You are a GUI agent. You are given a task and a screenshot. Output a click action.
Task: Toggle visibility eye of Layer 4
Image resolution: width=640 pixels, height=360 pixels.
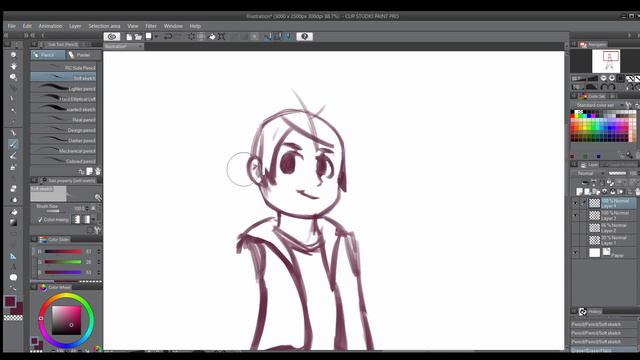coord(576,203)
